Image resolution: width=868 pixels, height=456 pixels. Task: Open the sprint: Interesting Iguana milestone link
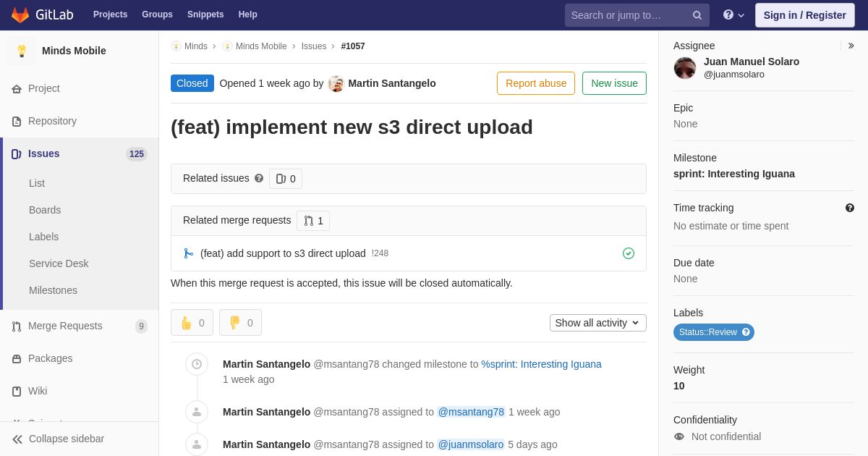pos(734,174)
